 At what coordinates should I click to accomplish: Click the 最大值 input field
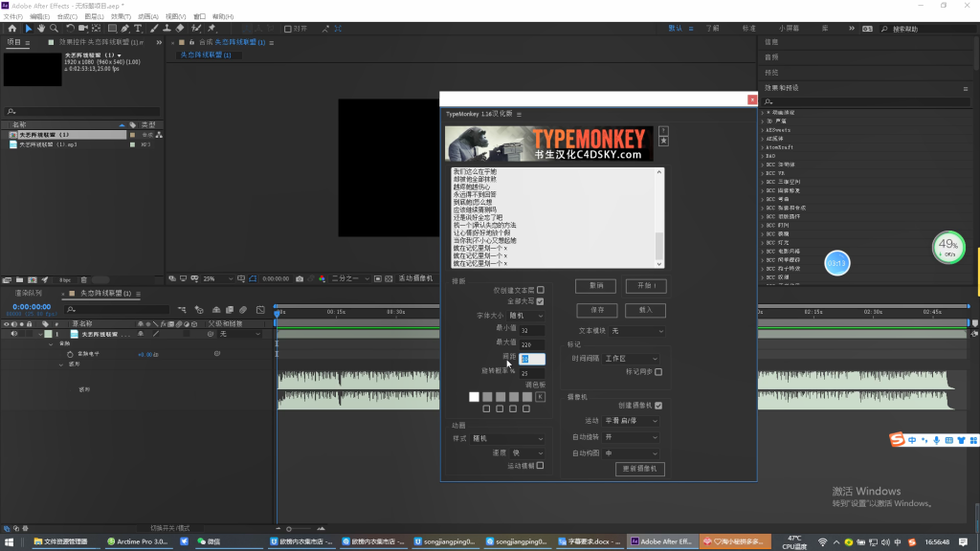532,344
